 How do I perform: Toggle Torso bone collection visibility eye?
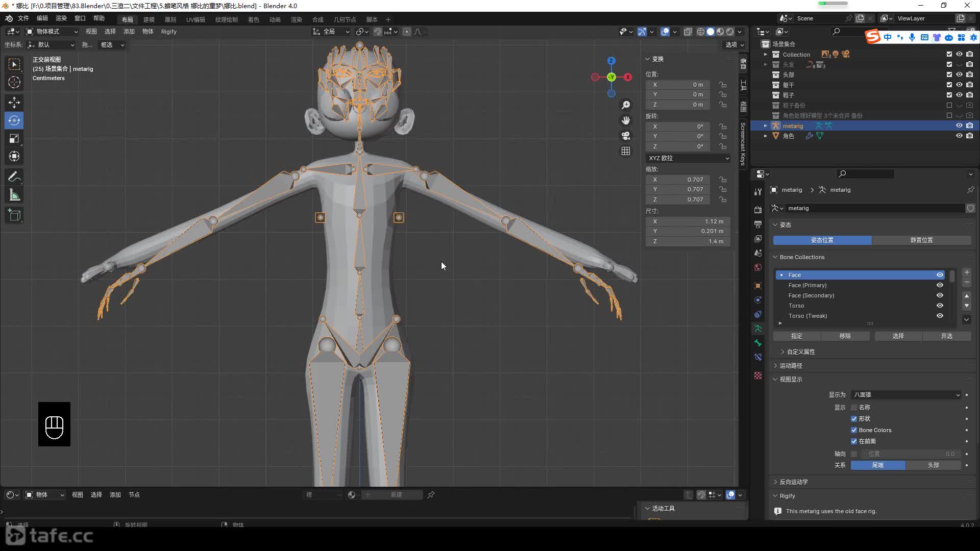[x=940, y=306]
